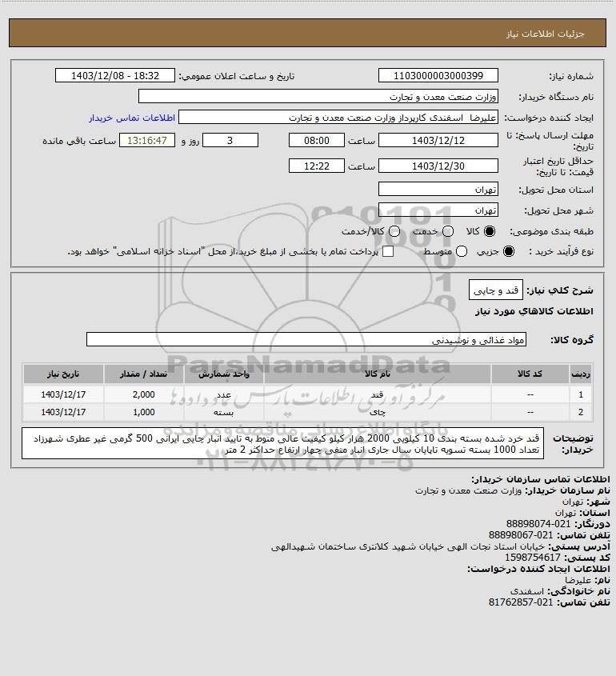The image size is (616, 676).
Task: Click the unit cell عدد
Action: 224,394
